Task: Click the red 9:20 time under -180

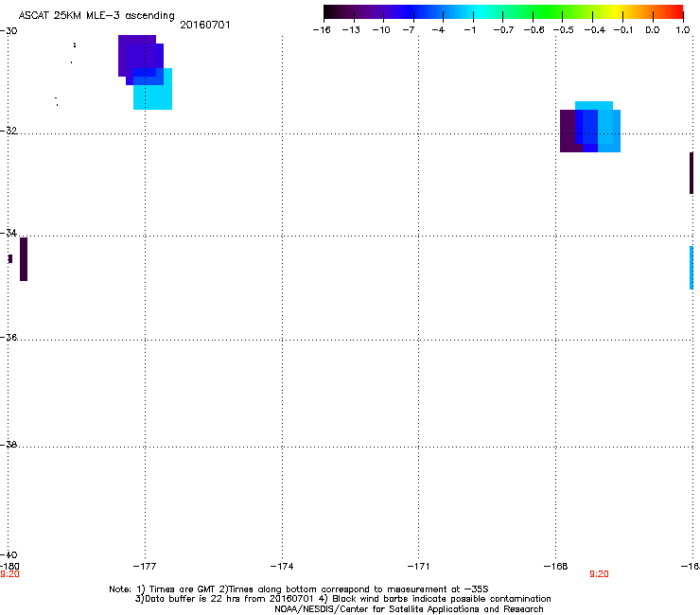Action: (9, 574)
